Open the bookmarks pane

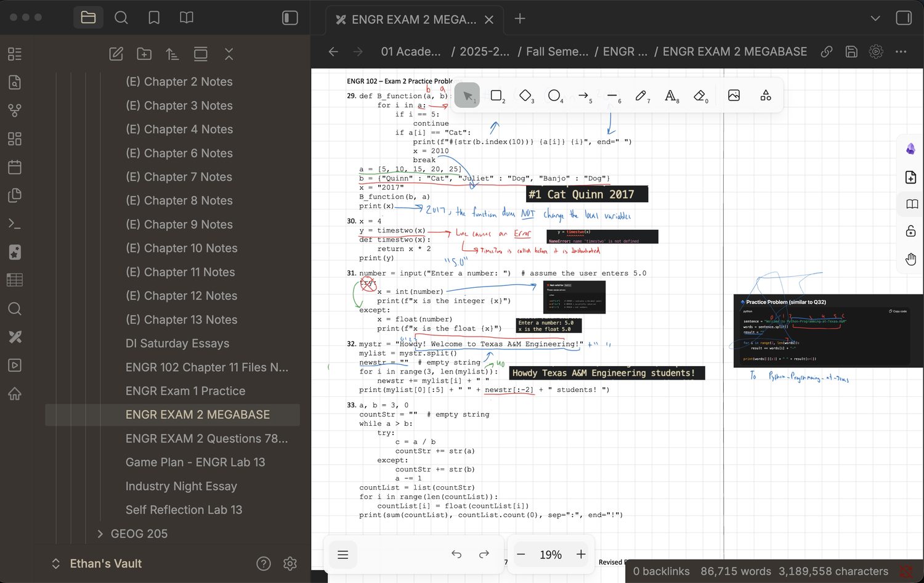click(154, 18)
